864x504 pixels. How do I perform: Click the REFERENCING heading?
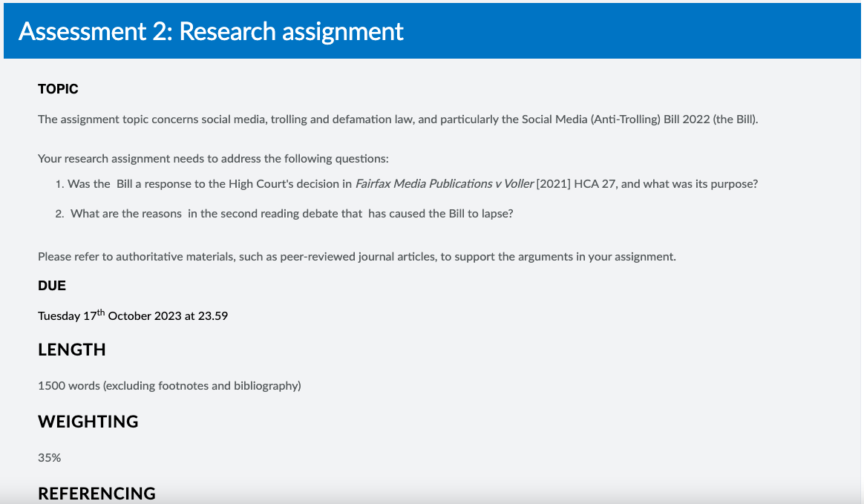tap(96, 492)
